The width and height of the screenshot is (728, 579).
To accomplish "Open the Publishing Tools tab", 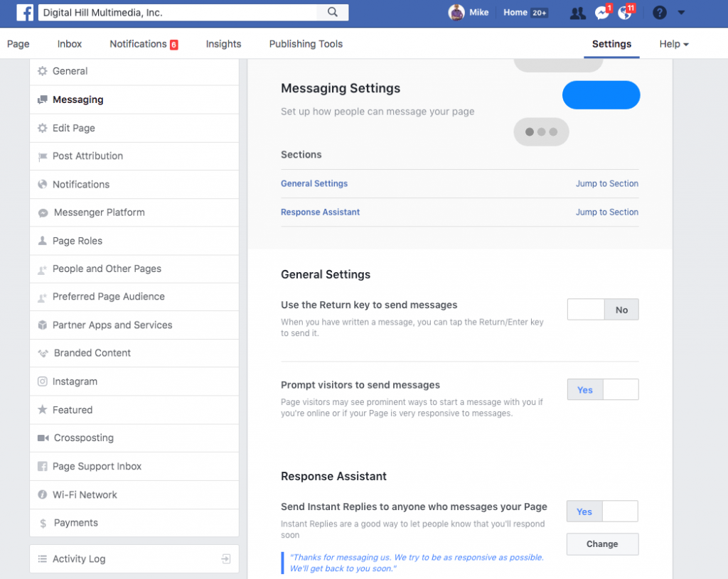I will [x=305, y=43].
